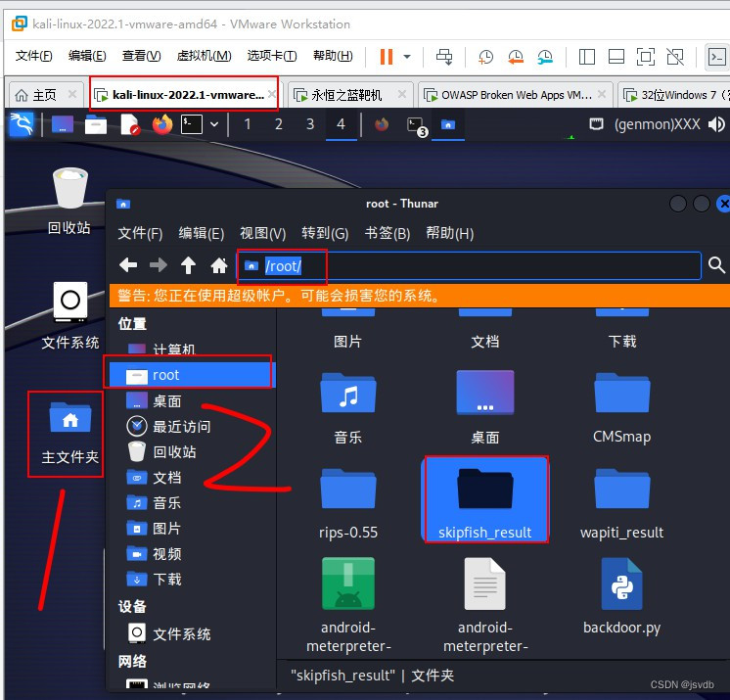This screenshot has height=700, width=730.
Task: Go to home folder with Thunar home icon
Action: [x=219, y=265]
